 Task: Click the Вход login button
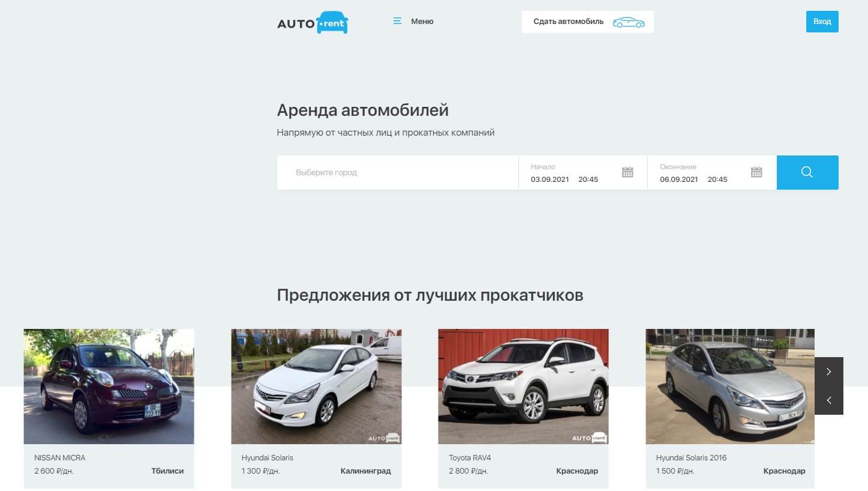[822, 22]
